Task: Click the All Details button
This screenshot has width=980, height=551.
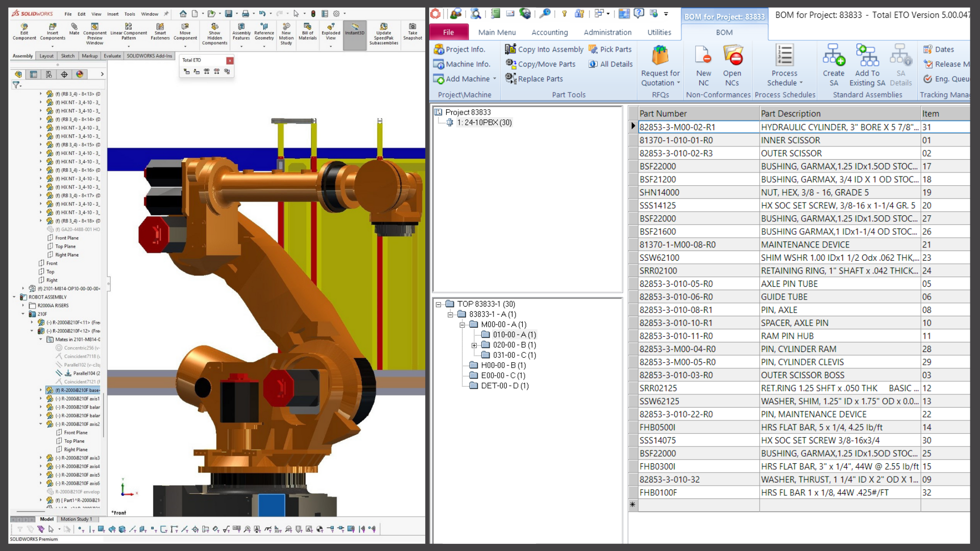Action: click(610, 64)
